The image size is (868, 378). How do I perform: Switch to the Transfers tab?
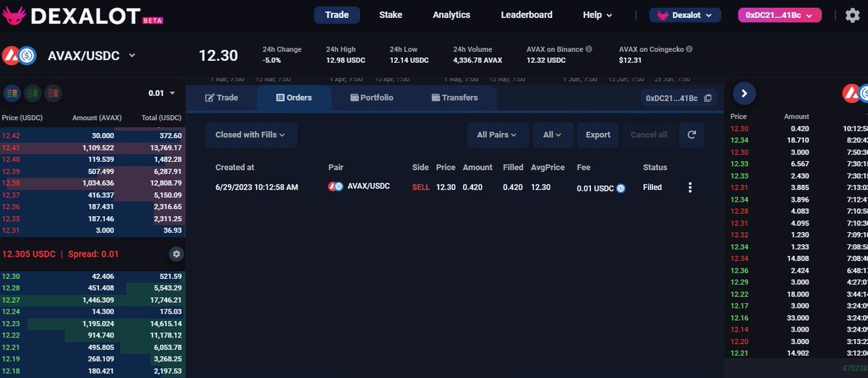coord(454,98)
